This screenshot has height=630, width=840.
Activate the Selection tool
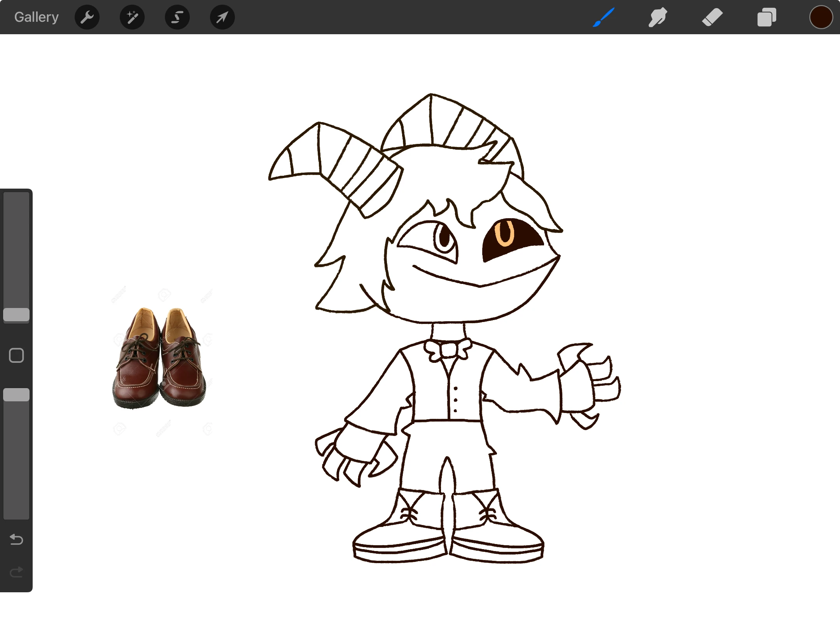pyautogui.click(x=177, y=17)
